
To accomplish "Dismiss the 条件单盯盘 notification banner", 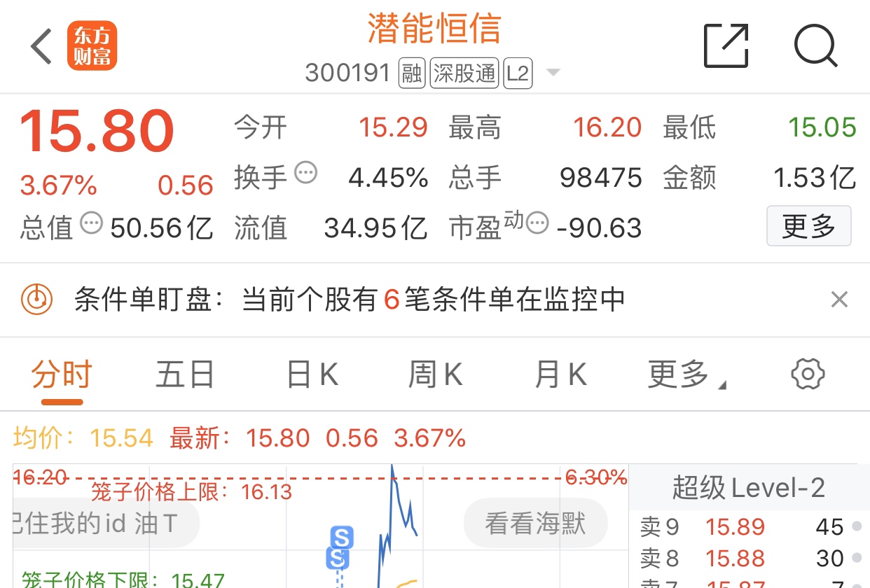I will tap(839, 300).
